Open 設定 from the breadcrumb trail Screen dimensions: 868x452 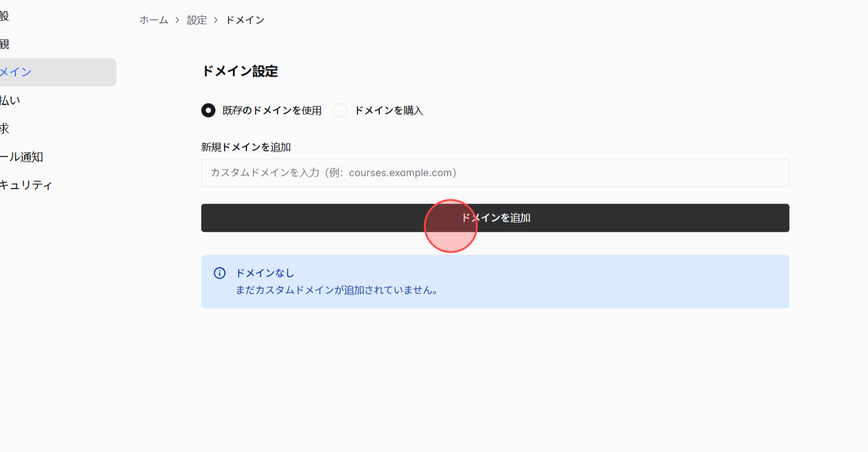196,20
